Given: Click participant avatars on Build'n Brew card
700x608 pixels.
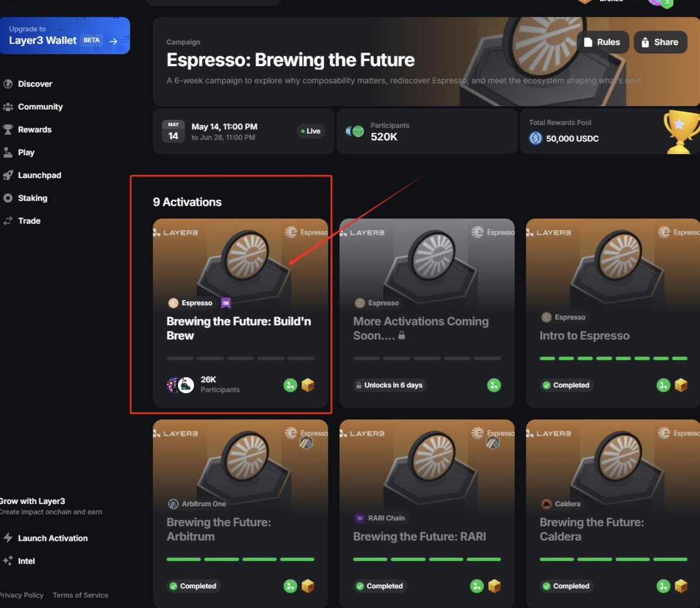Looking at the screenshot, I should coord(180,385).
